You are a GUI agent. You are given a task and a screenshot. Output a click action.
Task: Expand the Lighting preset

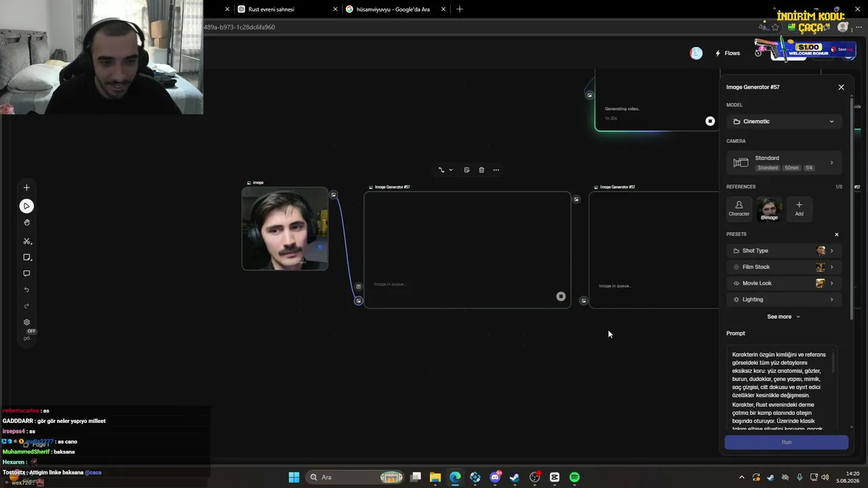click(x=784, y=300)
